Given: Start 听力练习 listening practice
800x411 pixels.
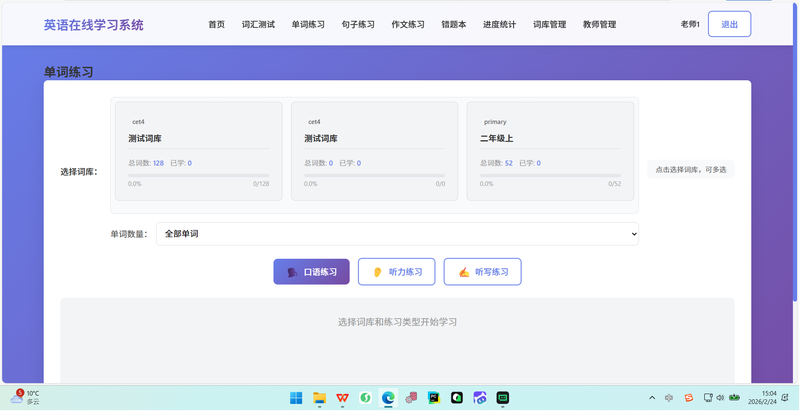Looking at the screenshot, I should [396, 272].
